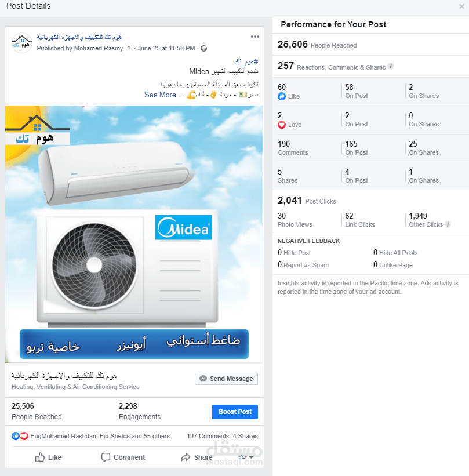Click the Love heart icon in performance panel
The width and height of the screenshot is (469, 476).
coord(282,125)
